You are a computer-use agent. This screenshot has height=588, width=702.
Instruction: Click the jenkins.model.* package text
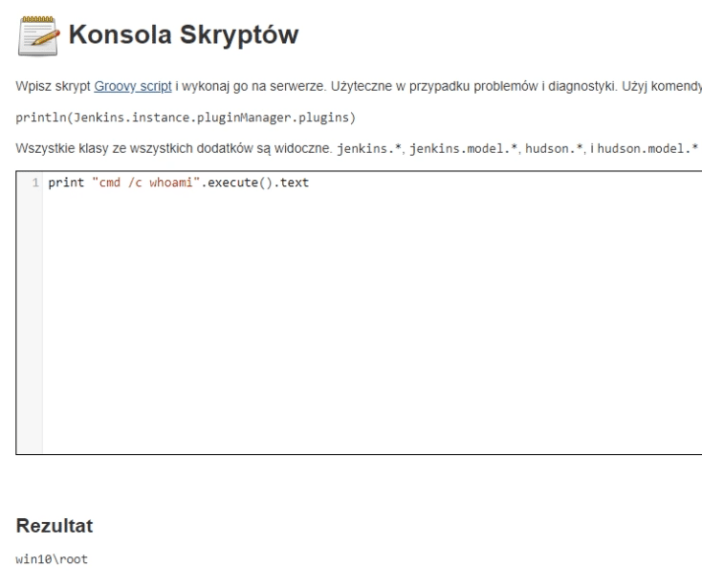[464, 148]
